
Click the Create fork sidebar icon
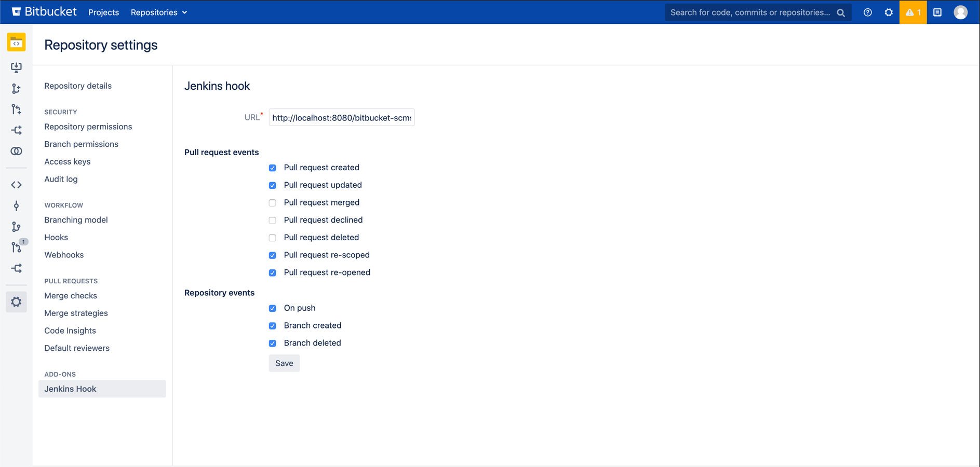click(16, 130)
